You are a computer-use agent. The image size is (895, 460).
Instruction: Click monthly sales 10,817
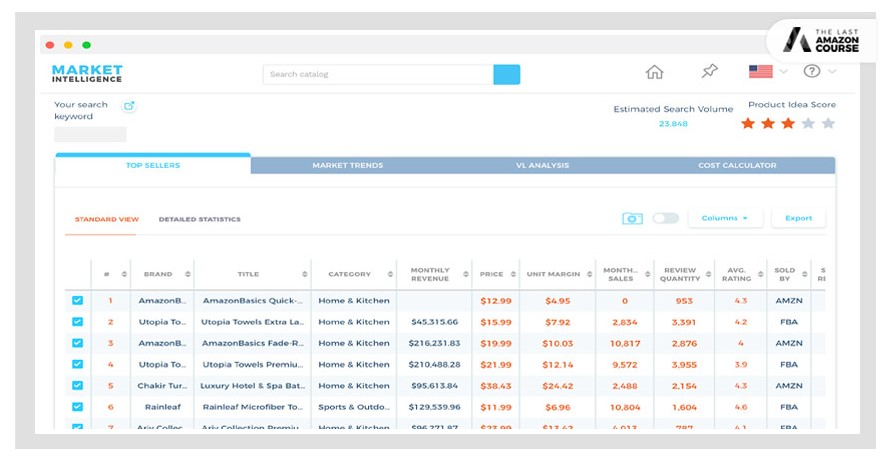tap(625, 343)
